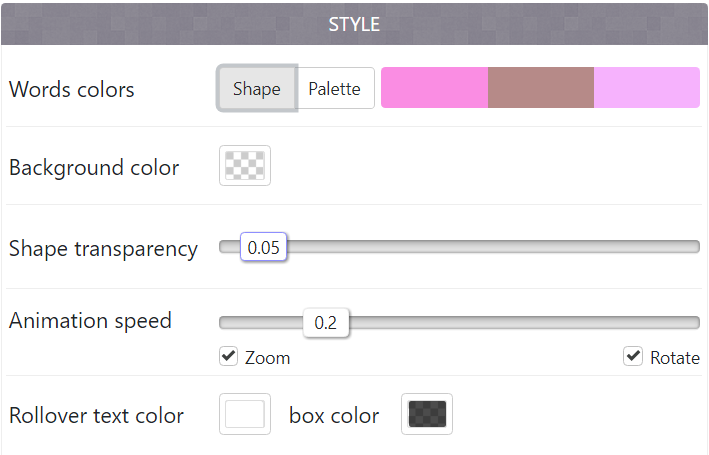This screenshot has width=709, height=455.
Task: Select the Shape words colors option
Action: click(x=257, y=88)
